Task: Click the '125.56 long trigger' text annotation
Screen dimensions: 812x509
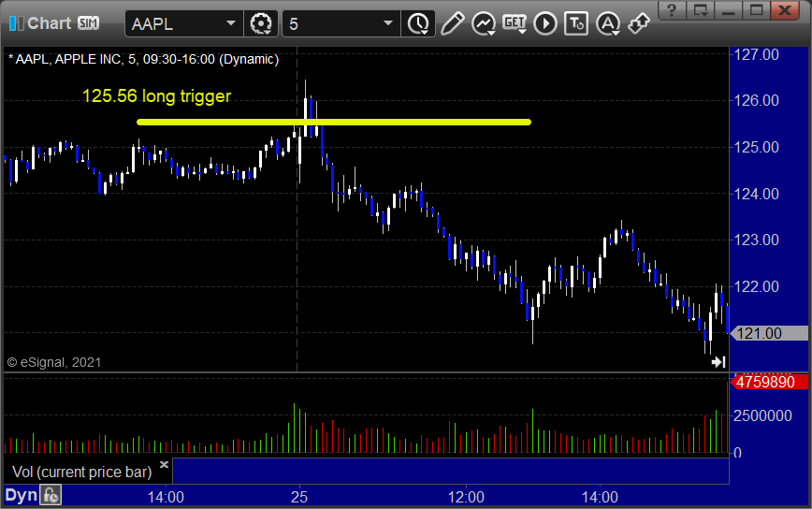Action: pos(156,96)
